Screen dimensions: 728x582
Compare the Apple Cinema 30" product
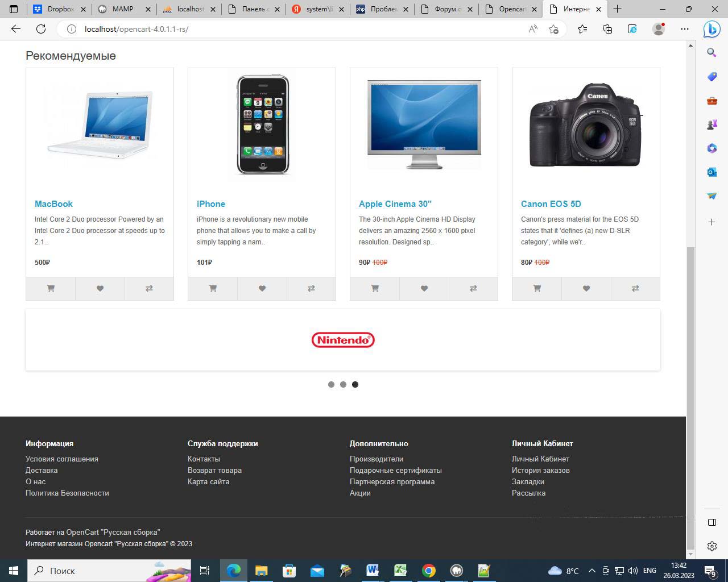(x=473, y=289)
